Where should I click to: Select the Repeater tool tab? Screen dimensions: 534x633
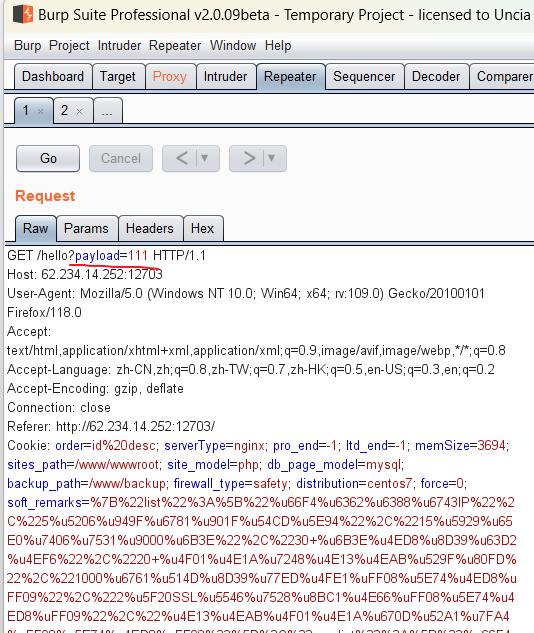click(x=290, y=76)
